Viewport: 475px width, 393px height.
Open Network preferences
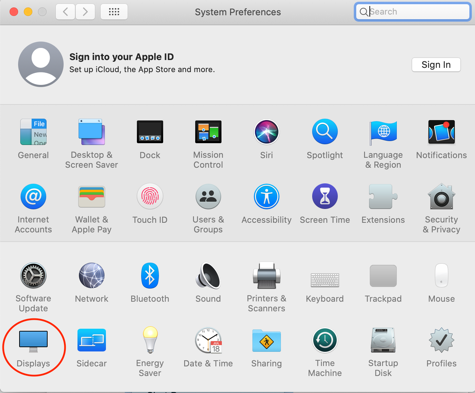(x=92, y=275)
